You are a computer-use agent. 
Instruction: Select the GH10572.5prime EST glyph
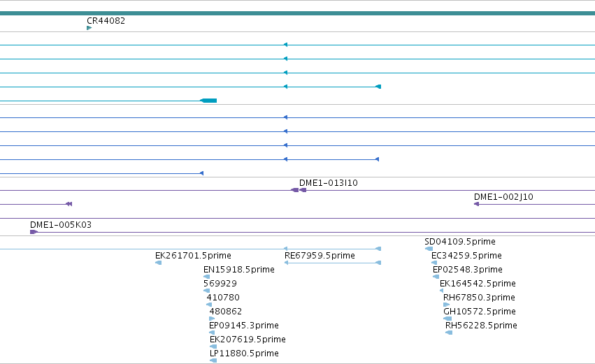point(447,319)
